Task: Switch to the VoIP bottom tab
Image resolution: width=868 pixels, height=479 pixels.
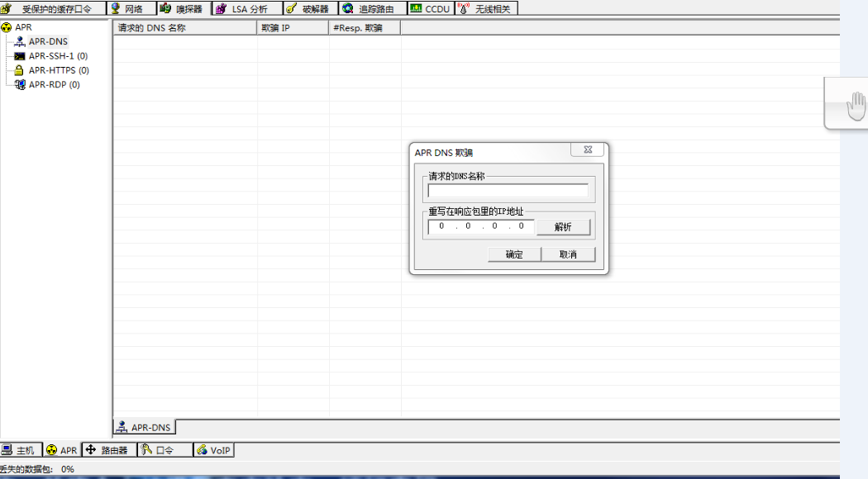Action: click(213, 450)
